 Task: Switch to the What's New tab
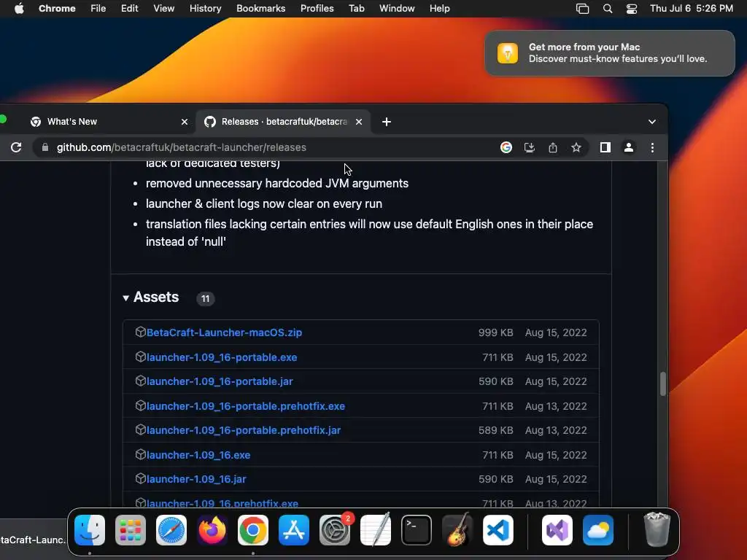click(x=109, y=122)
